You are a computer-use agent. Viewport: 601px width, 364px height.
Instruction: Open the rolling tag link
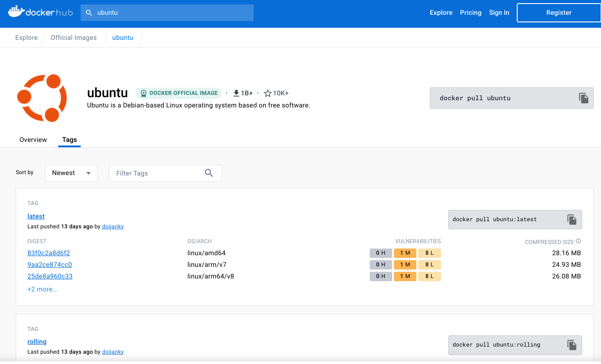click(x=37, y=342)
